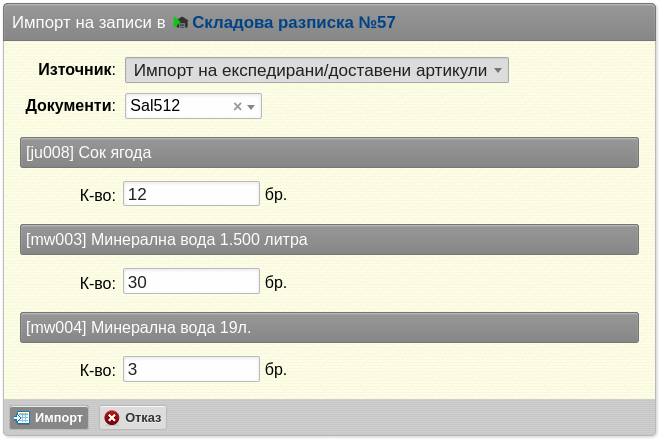Open the Складова разписка №57 link
659x440 pixels.
[x=294, y=22]
